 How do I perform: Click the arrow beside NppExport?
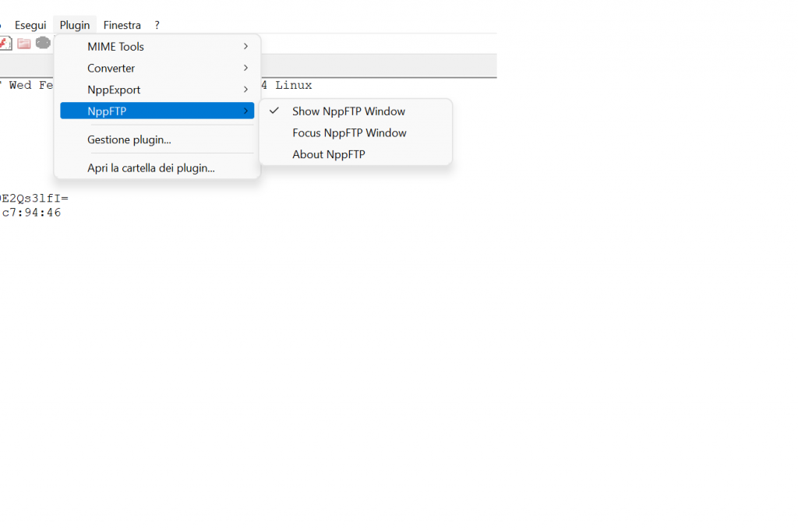click(245, 90)
